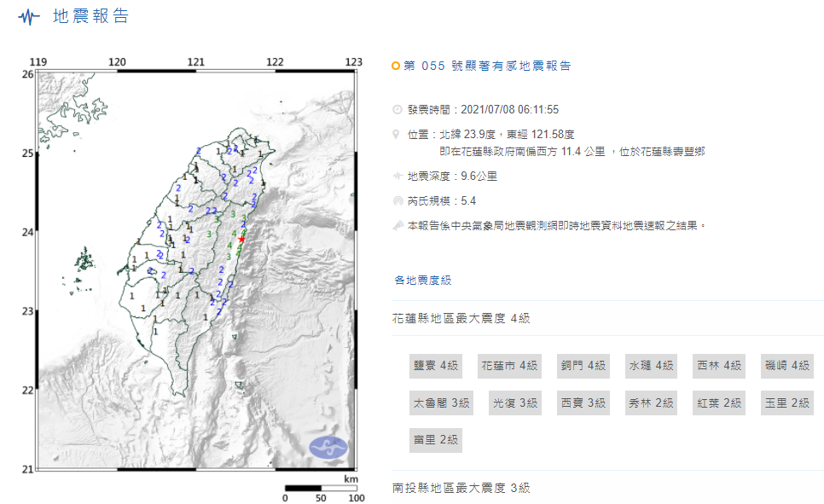Click the 北緯 23.9度 東經 121.58度 position text

(507, 135)
